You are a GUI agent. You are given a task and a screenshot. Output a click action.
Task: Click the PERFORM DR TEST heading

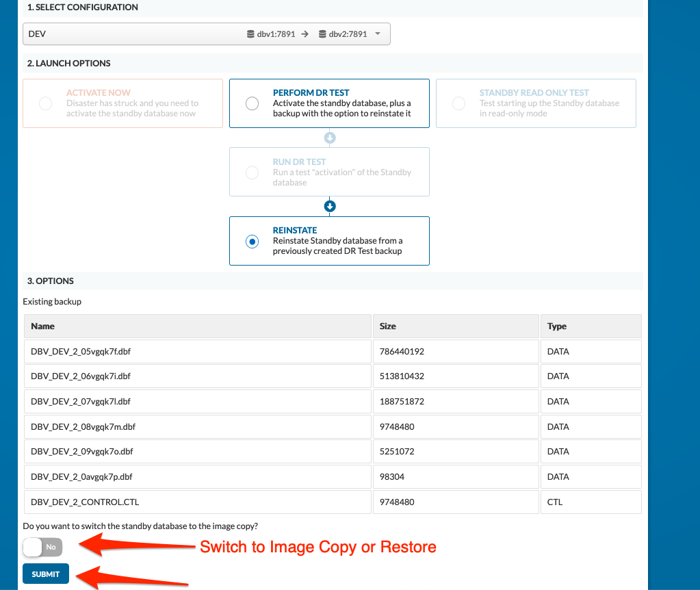[x=311, y=93]
